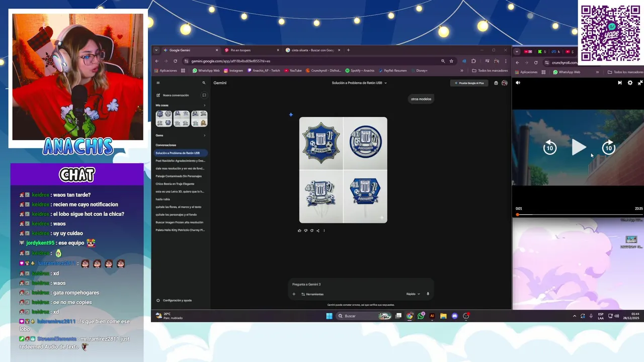Screen dimensions: 644x362
Task: Open Chrome extensions puzzle icon
Action: tap(473, 61)
